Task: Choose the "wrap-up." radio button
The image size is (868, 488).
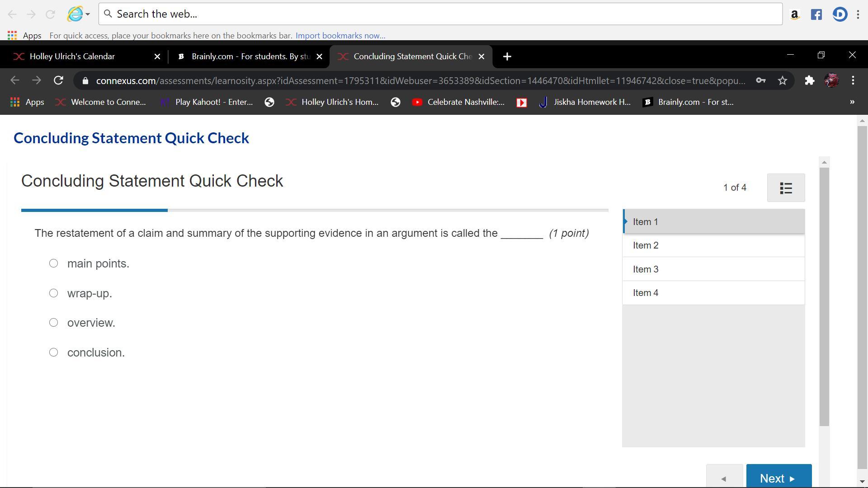Action: [53, 293]
